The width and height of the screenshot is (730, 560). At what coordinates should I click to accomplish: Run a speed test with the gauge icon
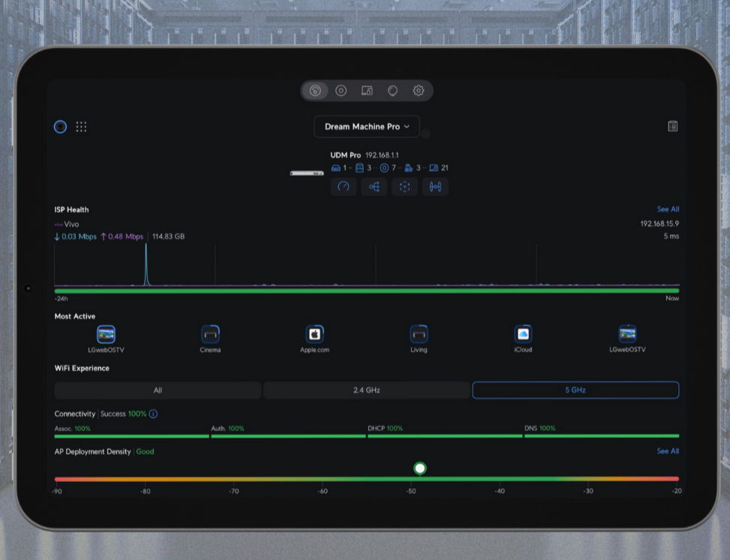(343, 187)
